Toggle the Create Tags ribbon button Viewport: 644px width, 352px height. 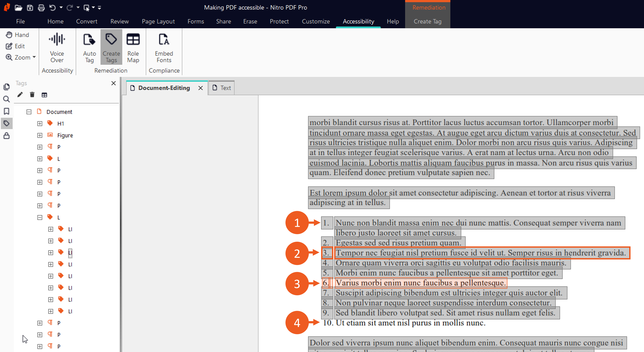(x=111, y=48)
